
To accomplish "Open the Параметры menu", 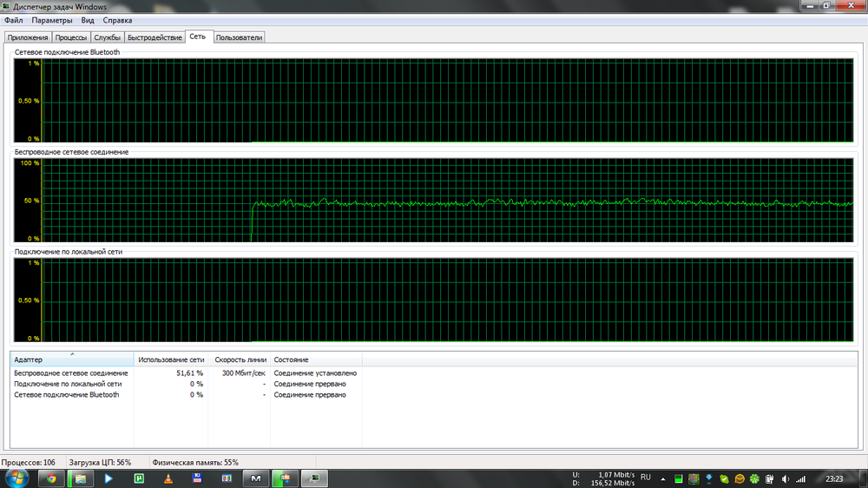I will 52,20.
